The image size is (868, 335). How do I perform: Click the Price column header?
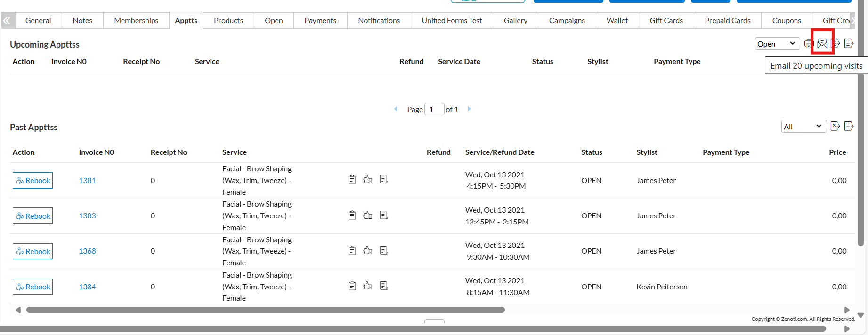click(837, 152)
